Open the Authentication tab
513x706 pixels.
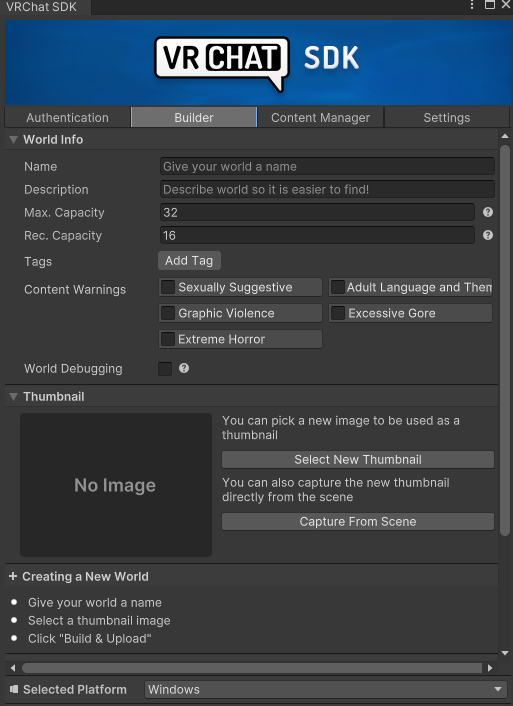click(x=68, y=118)
